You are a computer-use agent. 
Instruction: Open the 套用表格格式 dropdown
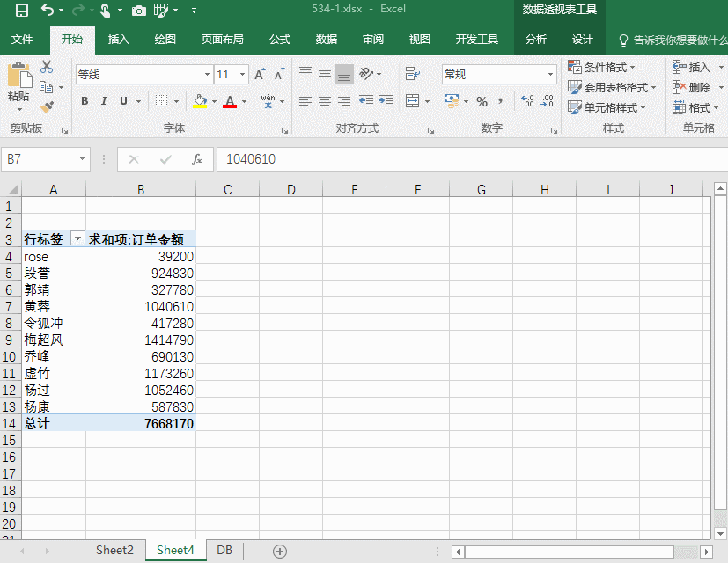pos(612,87)
